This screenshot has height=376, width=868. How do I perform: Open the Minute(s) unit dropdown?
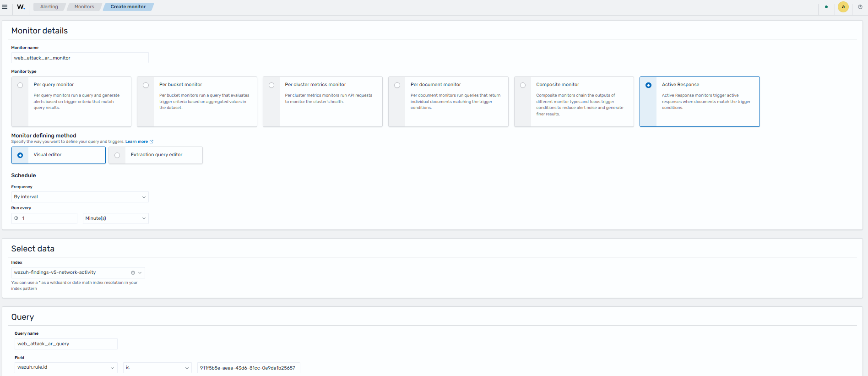pos(116,218)
